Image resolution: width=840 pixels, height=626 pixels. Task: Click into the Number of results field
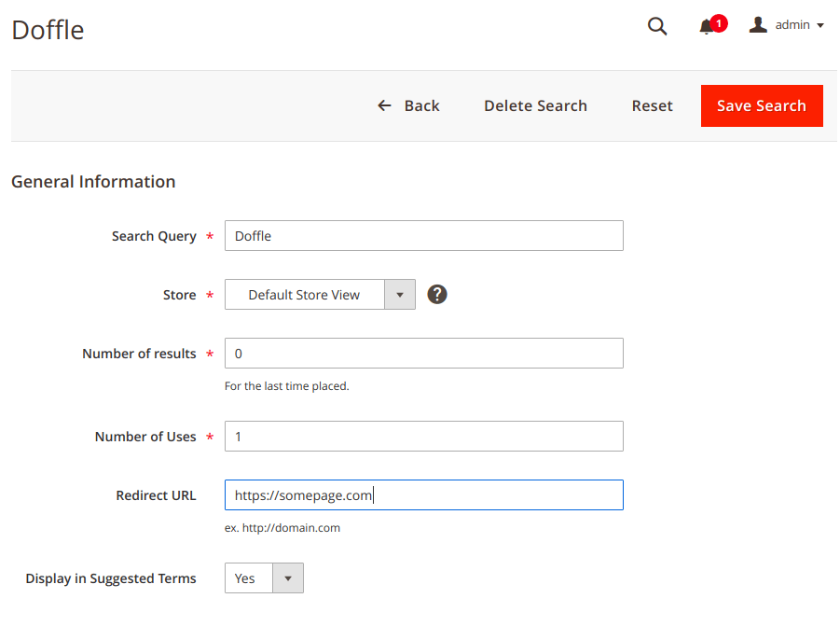pos(423,354)
